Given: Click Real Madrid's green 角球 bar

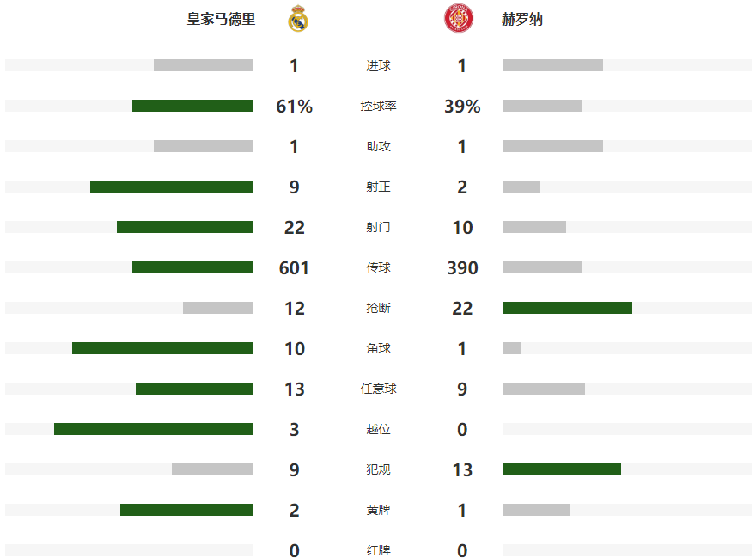Looking at the screenshot, I should click(x=162, y=348).
